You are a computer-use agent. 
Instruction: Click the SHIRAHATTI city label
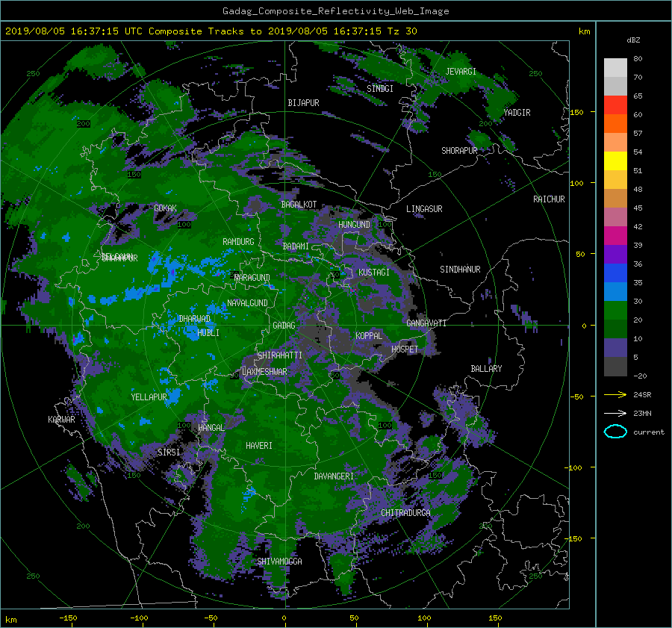(280, 355)
